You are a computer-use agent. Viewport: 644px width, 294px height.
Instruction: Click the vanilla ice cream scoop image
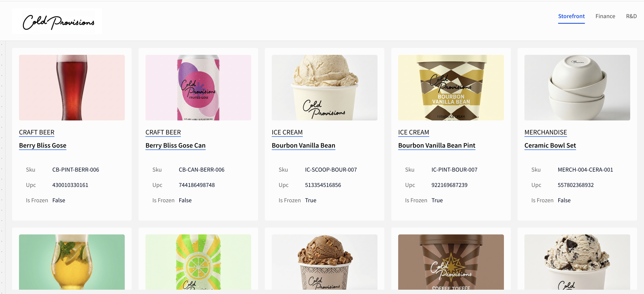pos(325,87)
